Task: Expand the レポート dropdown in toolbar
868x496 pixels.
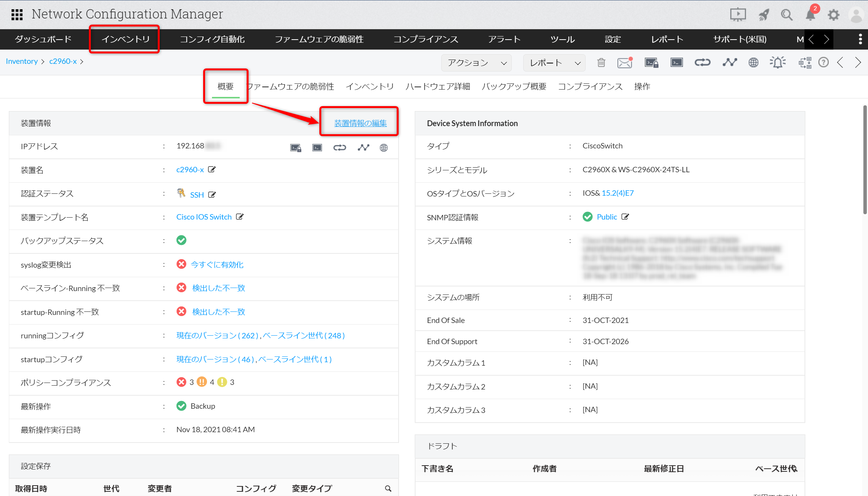Action: tap(554, 63)
